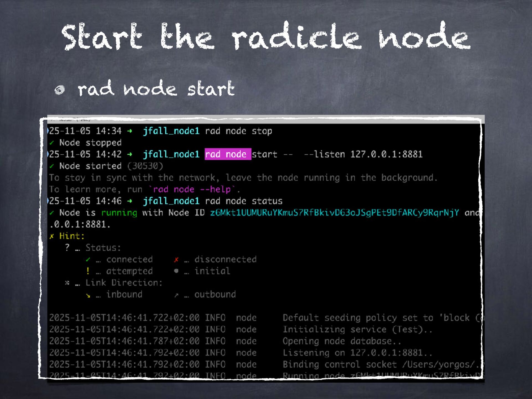The image size is (532, 399).
Task: Click the highlighted magenta rad node text
Action: 228,154
